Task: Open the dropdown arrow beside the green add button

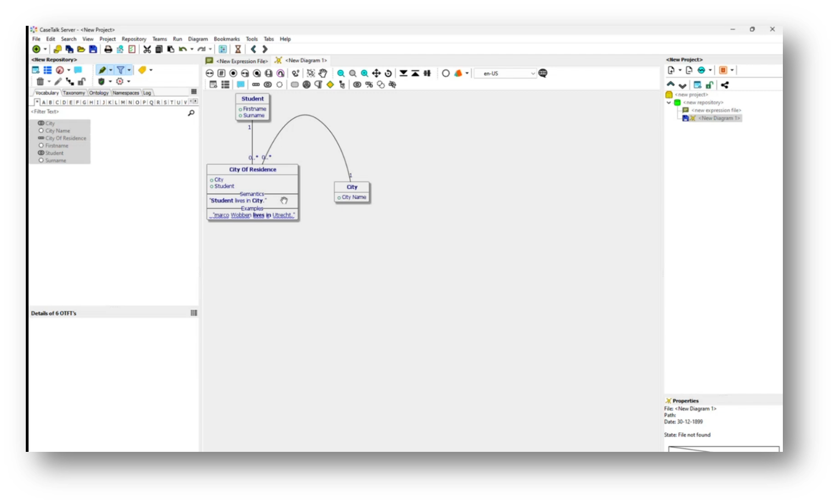Action: 46,49
